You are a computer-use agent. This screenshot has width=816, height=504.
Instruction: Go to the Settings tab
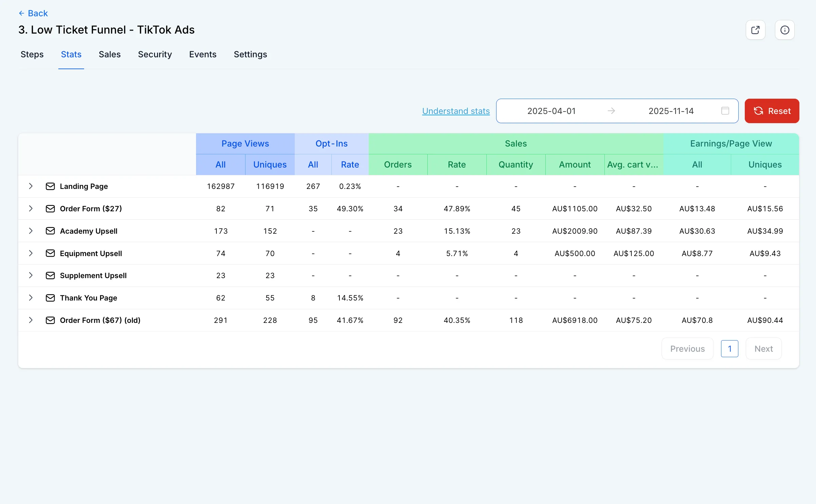click(x=250, y=54)
